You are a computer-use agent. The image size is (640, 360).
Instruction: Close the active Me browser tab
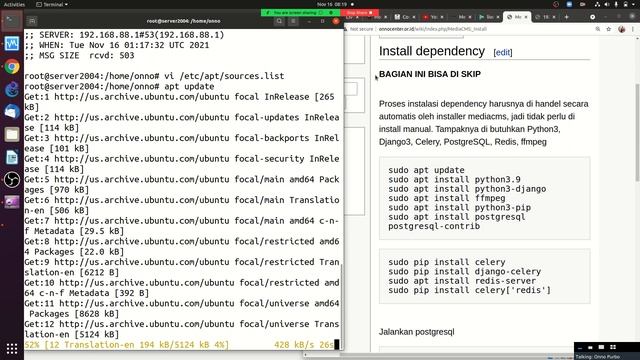coord(526,17)
